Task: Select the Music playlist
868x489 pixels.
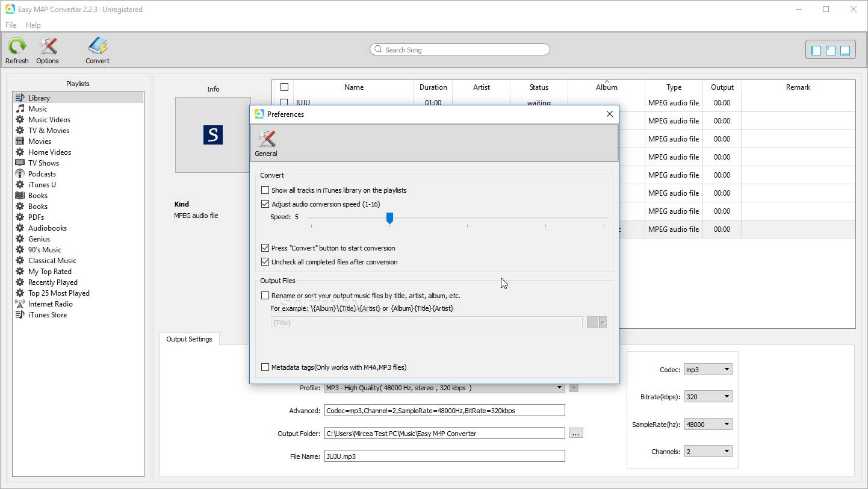Action: tap(78, 109)
